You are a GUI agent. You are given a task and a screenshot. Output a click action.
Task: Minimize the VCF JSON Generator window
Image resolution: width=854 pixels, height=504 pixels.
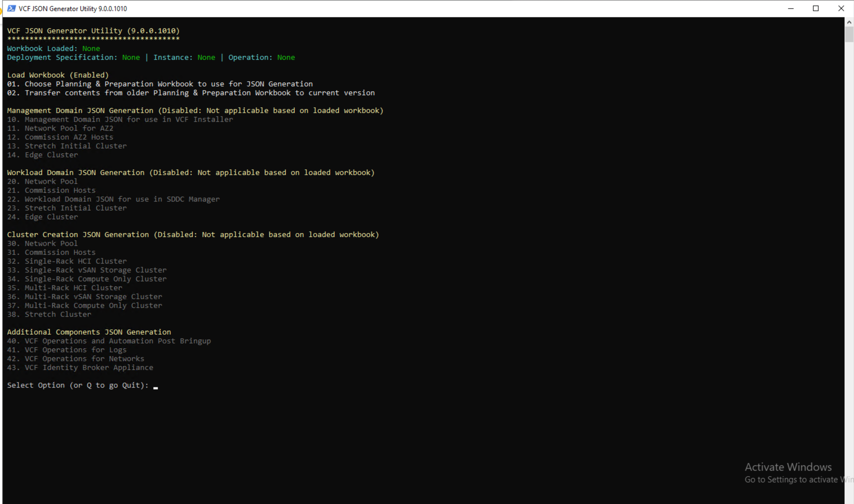(x=791, y=9)
